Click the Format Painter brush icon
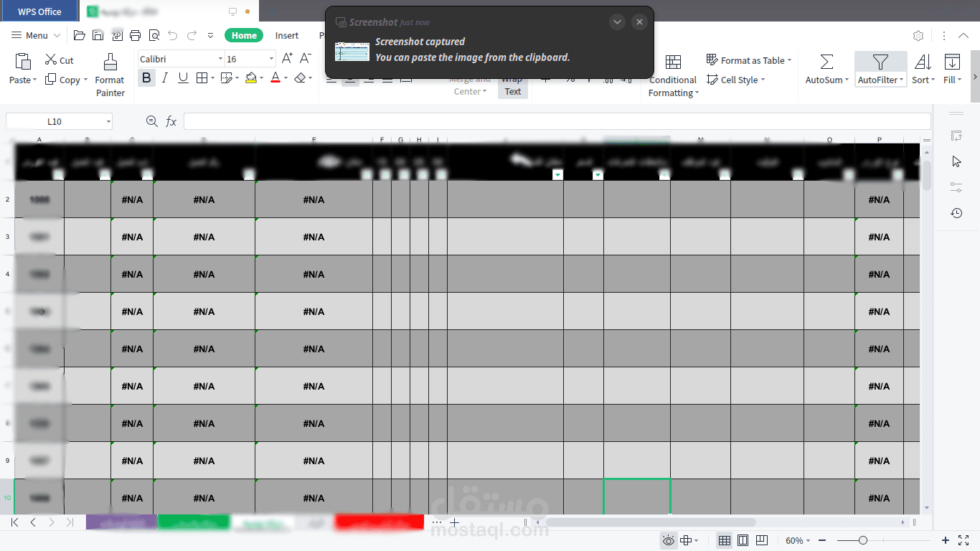 [110, 62]
